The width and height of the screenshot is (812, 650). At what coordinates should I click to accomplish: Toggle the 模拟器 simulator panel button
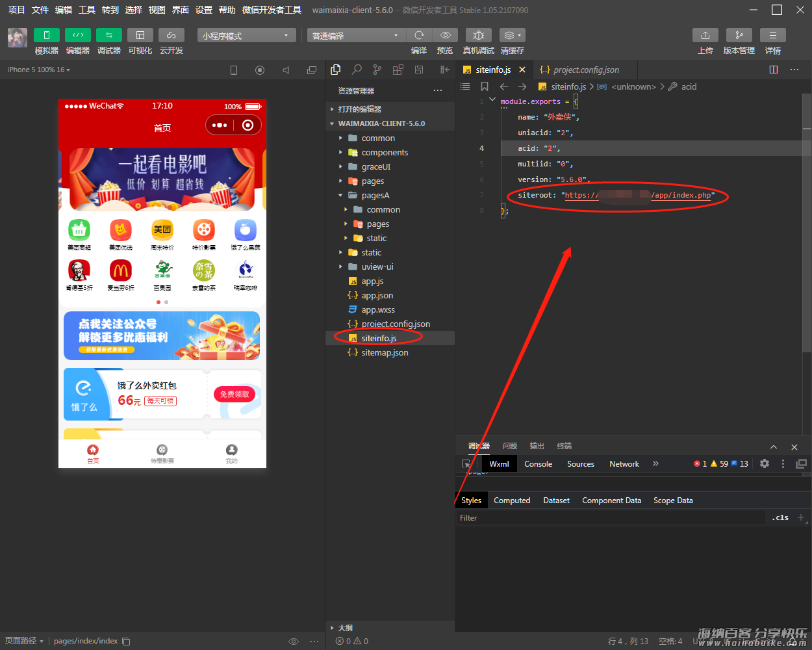click(47, 35)
